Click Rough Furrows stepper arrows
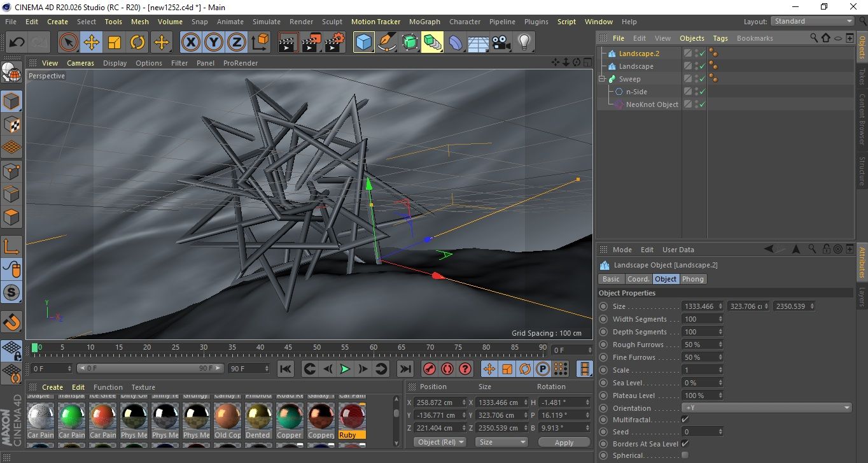This screenshot has height=463, width=868. point(720,345)
